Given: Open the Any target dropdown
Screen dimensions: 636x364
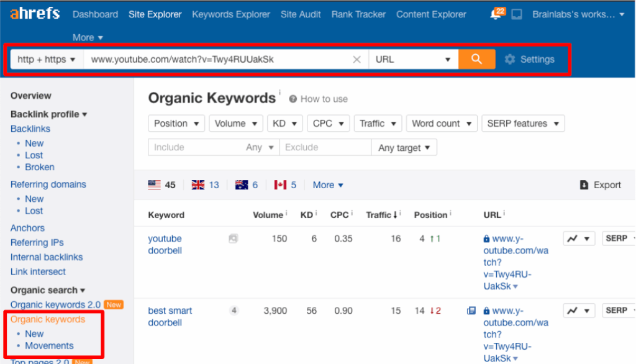Looking at the screenshot, I should click(x=404, y=147).
